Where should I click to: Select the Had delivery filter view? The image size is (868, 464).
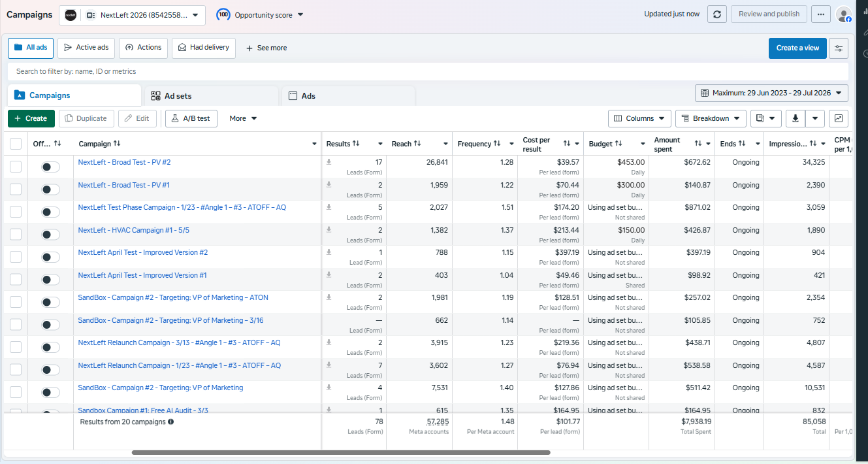204,48
